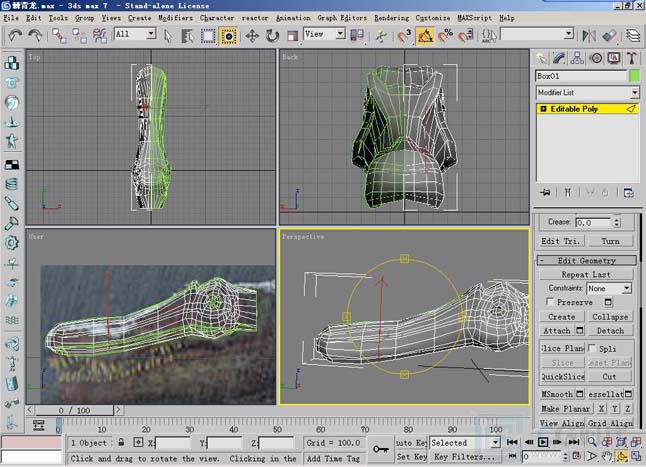Click the Set Key large key icon
Screen dimensions: 646x467
point(380,449)
